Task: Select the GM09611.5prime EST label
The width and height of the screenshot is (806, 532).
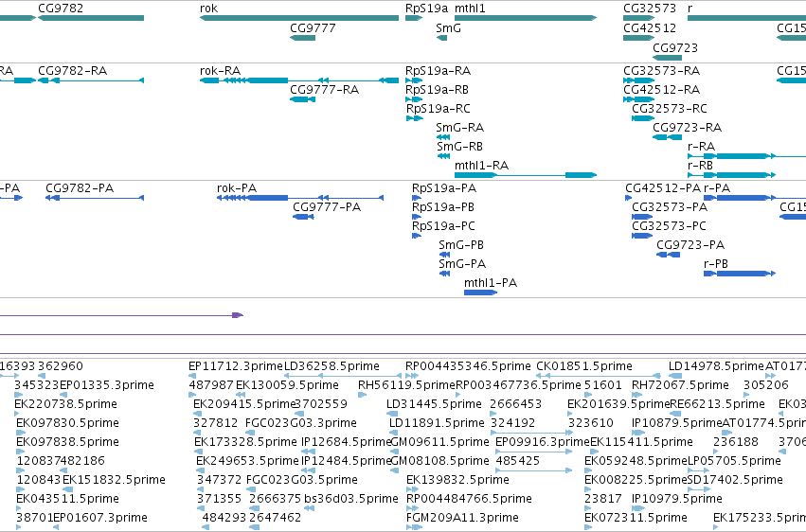Action: (x=440, y=443)
